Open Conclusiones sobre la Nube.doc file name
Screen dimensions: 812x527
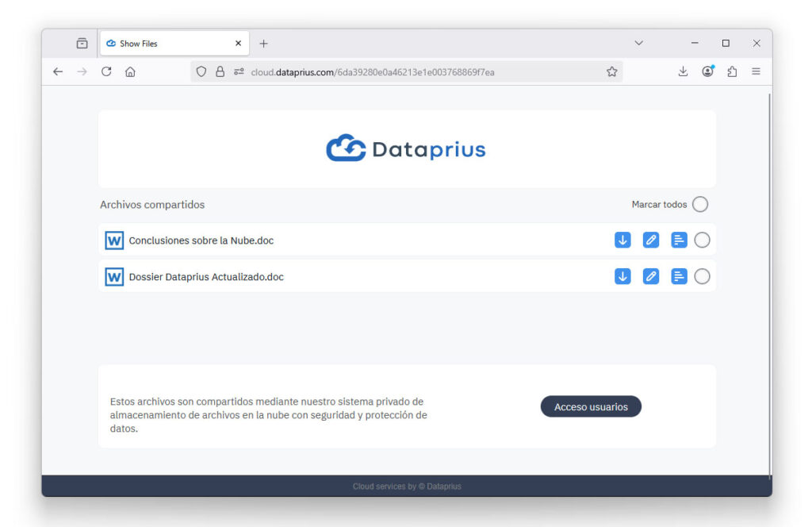201,240
